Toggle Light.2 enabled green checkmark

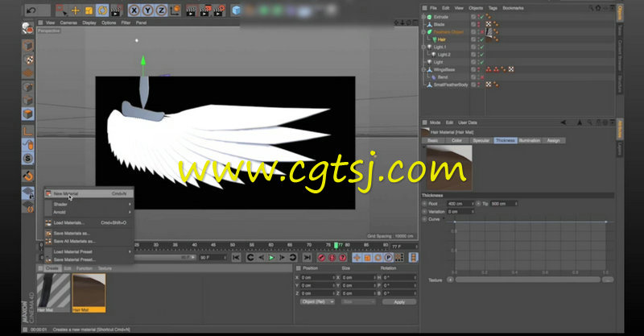[481, 54]
